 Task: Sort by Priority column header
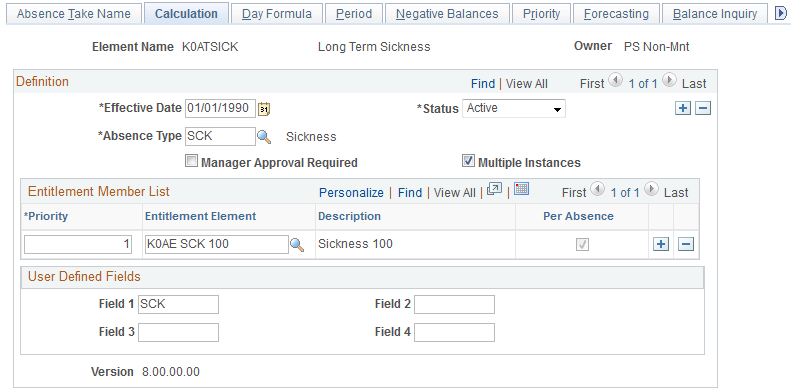46,216
